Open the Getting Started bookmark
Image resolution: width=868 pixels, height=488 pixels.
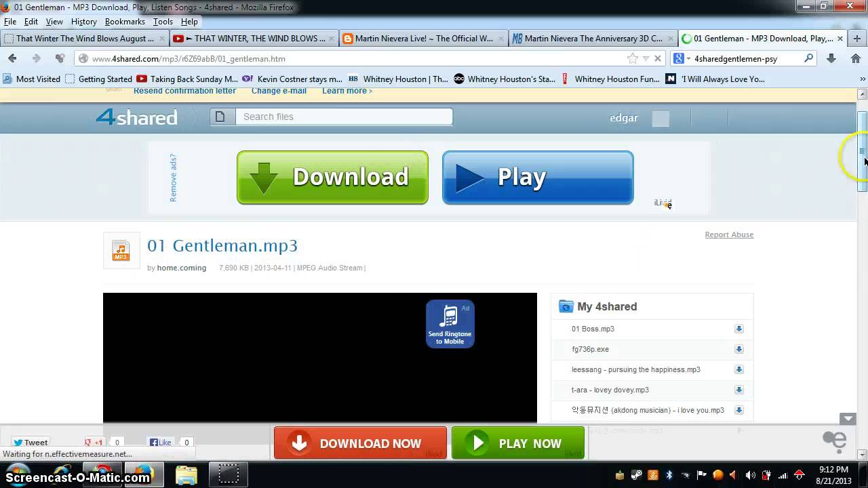pyautogui.click(x=99, y=79)
